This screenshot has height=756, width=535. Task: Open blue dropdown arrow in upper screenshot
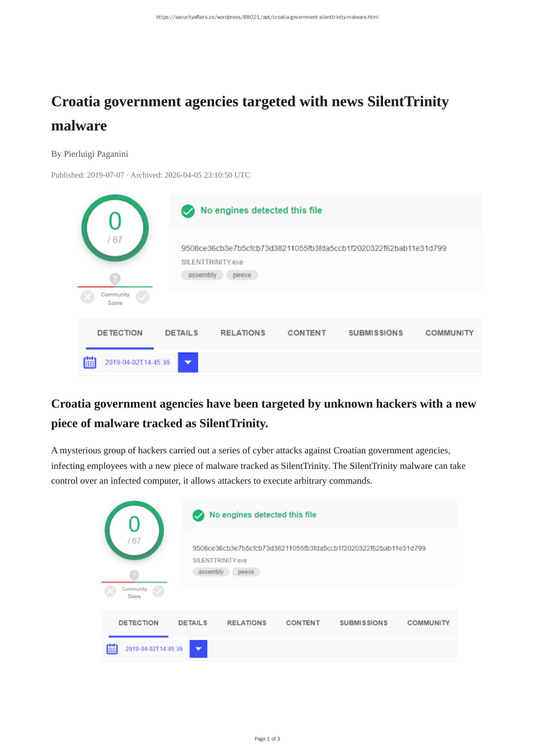click(188, 363)
